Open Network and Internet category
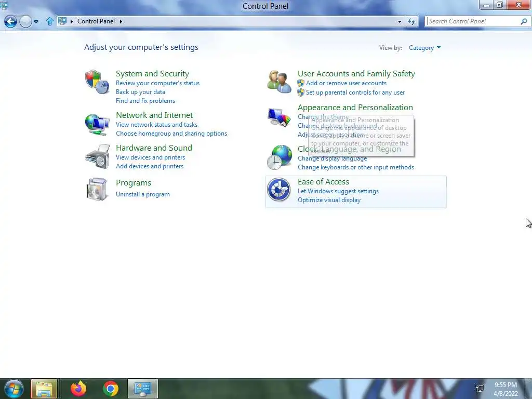This screenshot has width=532, height=399. [x=154, y=115]
